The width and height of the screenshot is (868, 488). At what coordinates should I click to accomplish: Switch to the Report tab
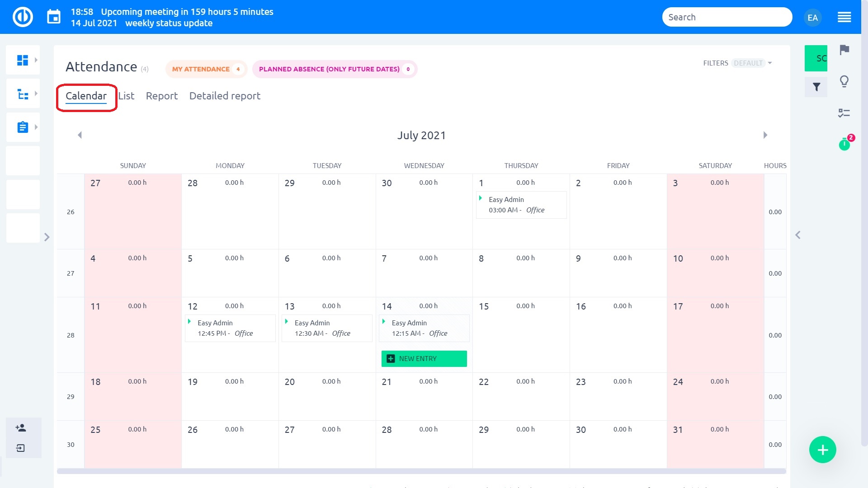tap(162, 96)
